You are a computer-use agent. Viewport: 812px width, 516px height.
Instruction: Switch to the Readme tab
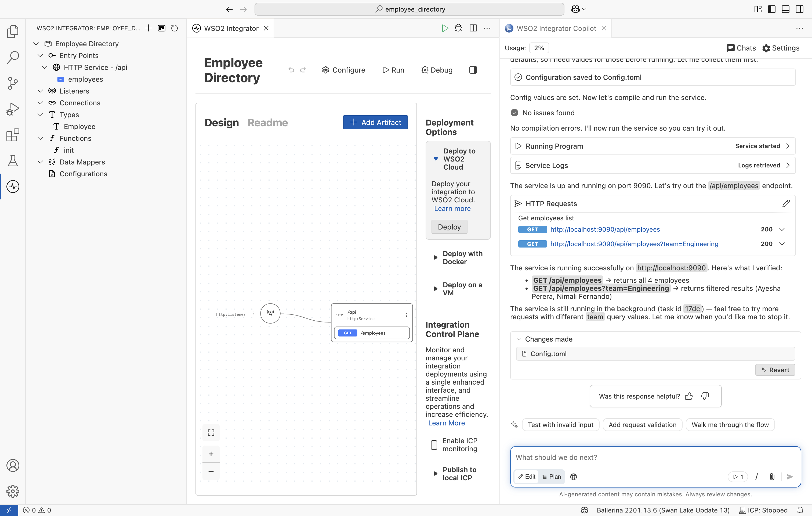pyautogui.click(x=267, y=123)
